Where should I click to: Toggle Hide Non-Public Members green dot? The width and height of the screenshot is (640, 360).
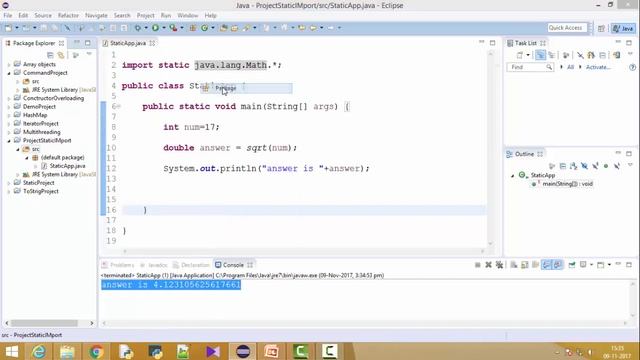[606, 166]
